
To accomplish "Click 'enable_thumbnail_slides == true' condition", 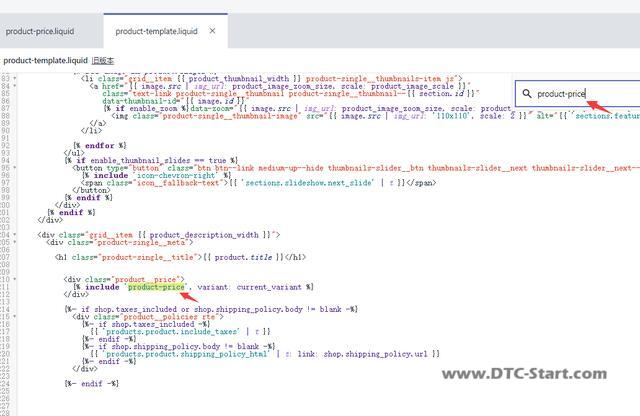I will click(158, 160).
